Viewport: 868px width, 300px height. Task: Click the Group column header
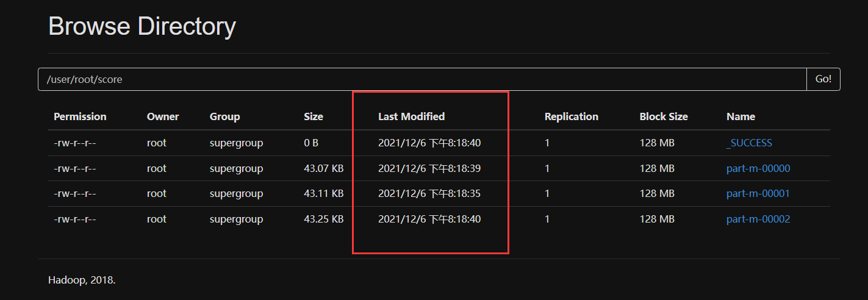coord(225,116)
